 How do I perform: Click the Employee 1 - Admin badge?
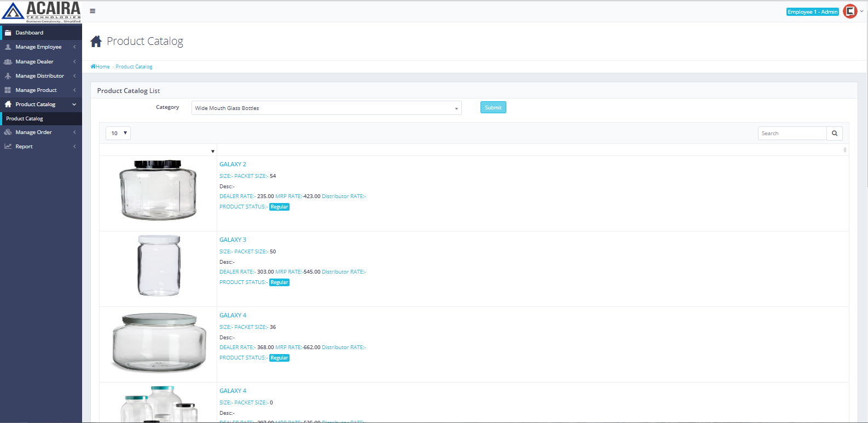[812, 12]
